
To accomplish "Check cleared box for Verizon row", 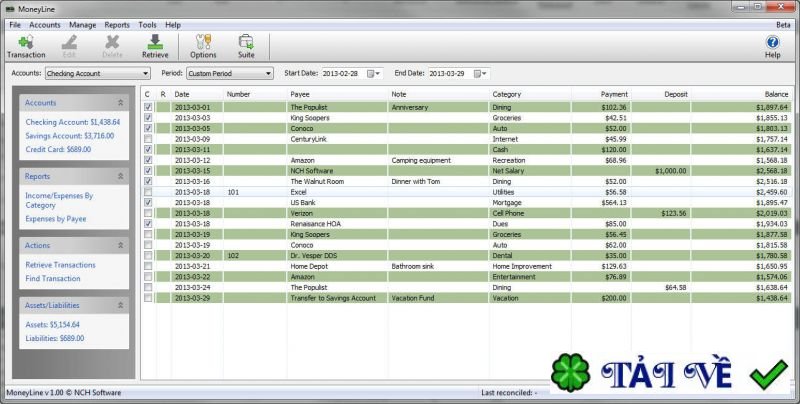I will pos(148,213).
